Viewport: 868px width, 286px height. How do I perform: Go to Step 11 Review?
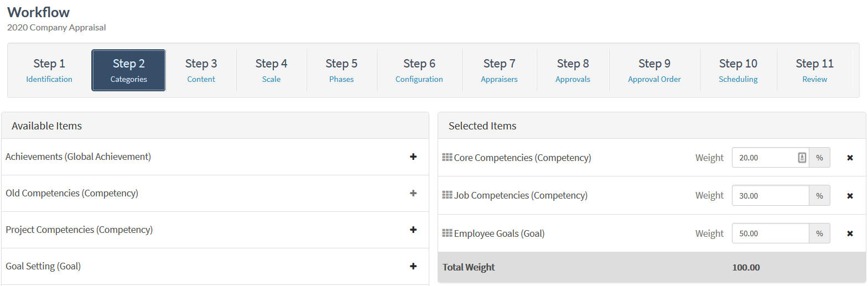pyautogui.click(x=814, y=70)
